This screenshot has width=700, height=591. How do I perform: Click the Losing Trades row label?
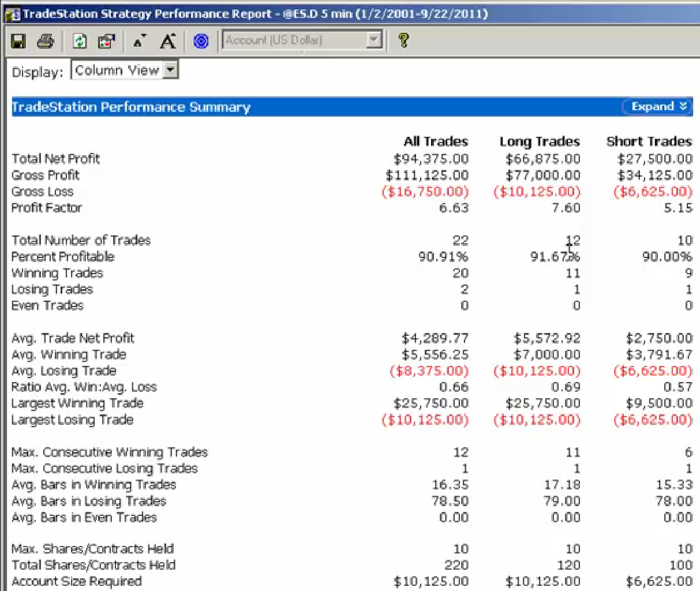(x=52, y=289)
